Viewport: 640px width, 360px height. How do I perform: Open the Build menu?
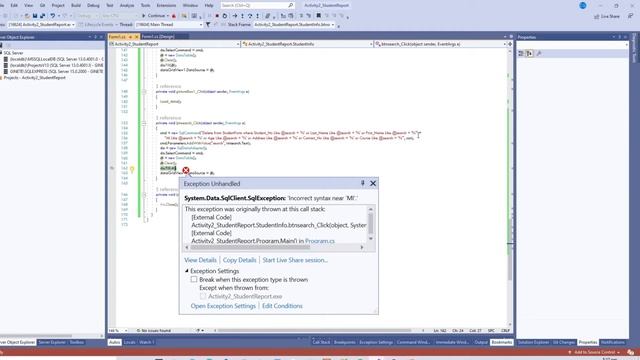[76, 6]
